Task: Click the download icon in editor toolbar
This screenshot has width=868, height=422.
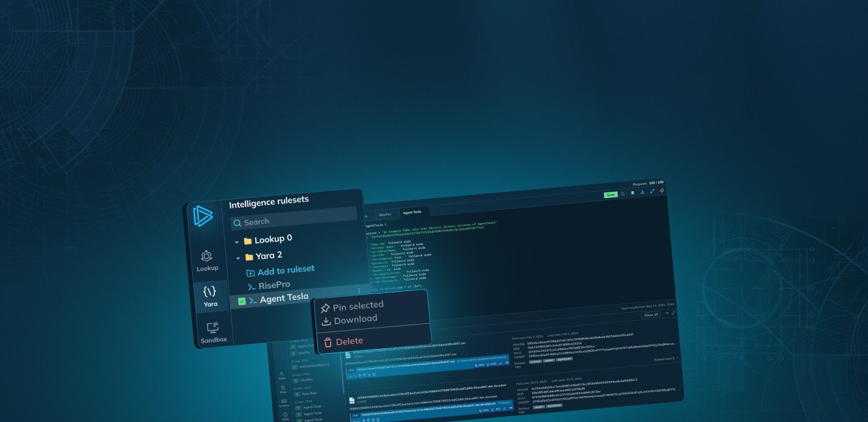Action: coord(642,192)
